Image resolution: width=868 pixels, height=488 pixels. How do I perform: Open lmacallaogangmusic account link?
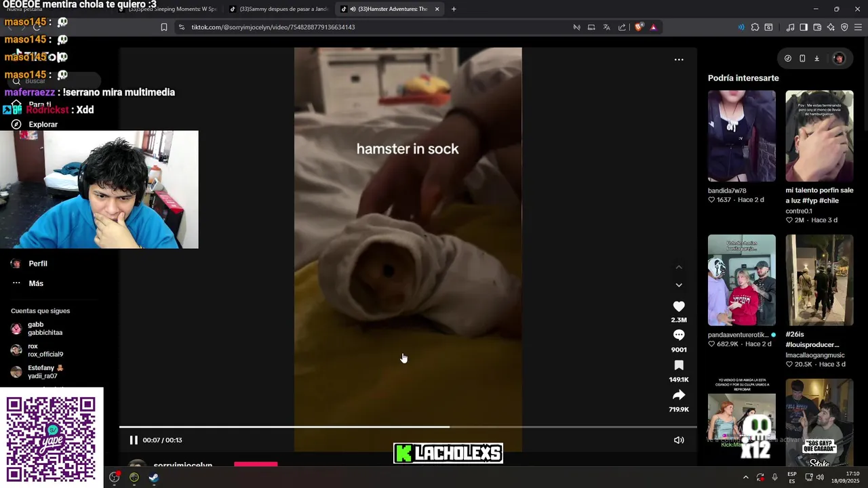(x=815, y=355)
